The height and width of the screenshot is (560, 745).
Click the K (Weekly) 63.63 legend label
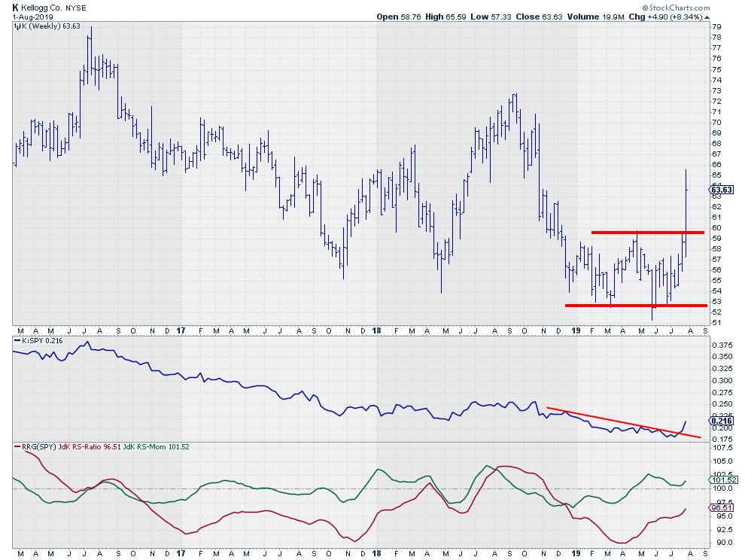[47, 26]
